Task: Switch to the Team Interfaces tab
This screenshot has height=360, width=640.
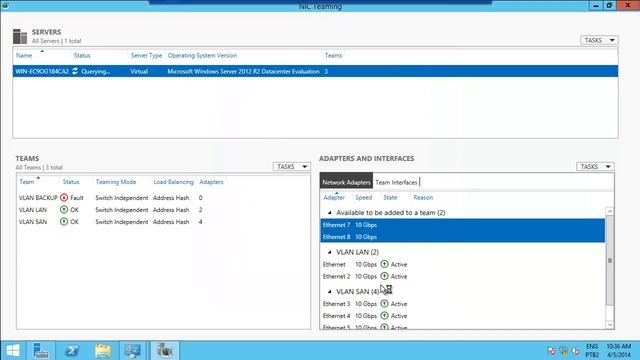Action: (x=396, y=182)
